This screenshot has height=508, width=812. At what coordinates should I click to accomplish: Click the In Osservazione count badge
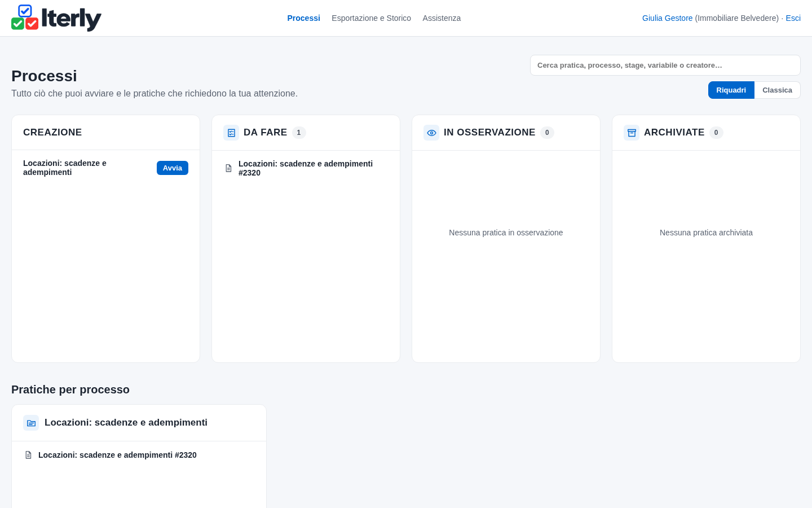click(547, 133)
